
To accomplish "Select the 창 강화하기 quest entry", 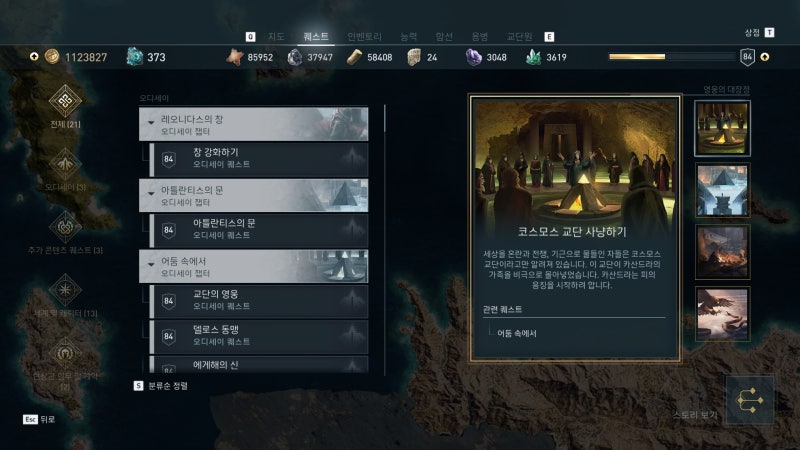I will (x=259, y=159).
